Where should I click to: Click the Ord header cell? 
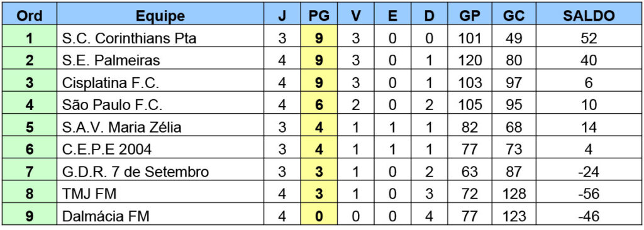tap(29, 16)
